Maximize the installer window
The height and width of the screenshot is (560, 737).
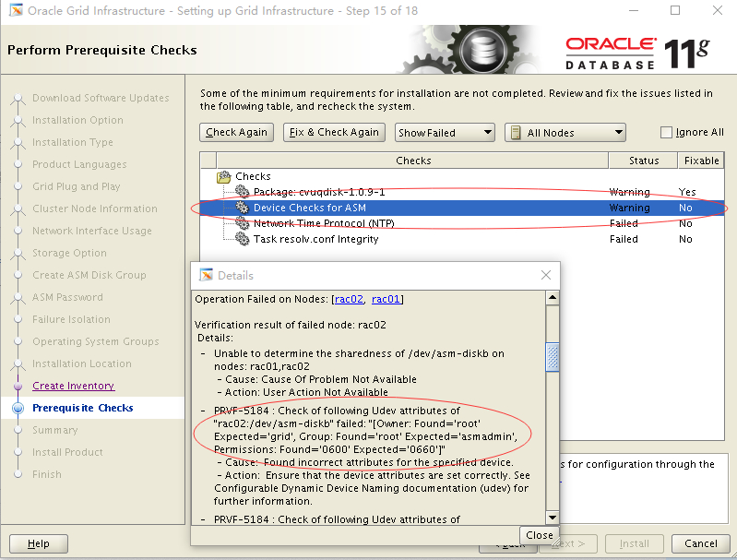coord(675,10)
